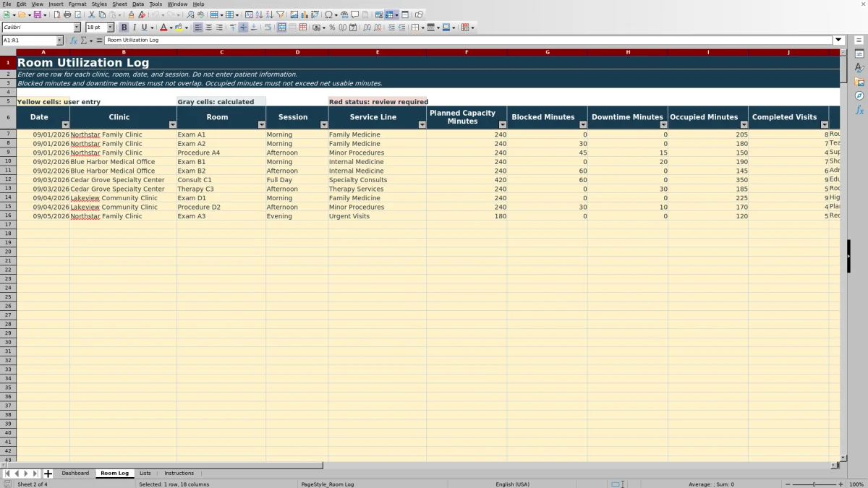Click the Cut scissors icon

pos(91,14)
